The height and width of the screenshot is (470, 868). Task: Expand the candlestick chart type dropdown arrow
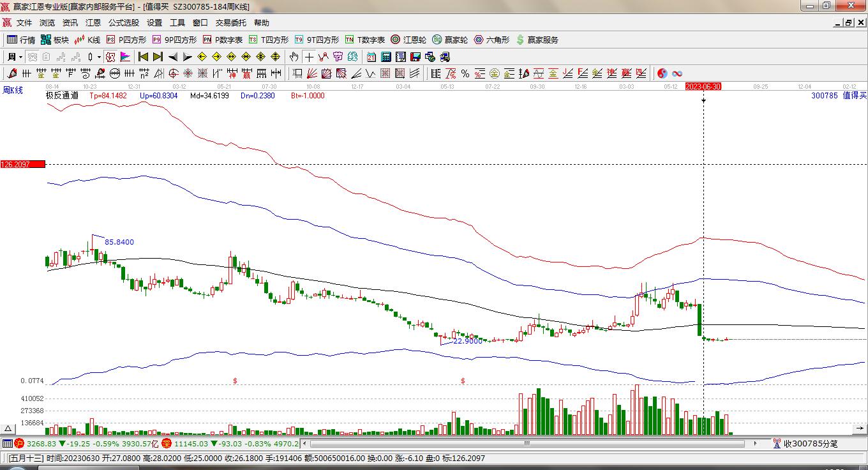(x=99, y=57)
